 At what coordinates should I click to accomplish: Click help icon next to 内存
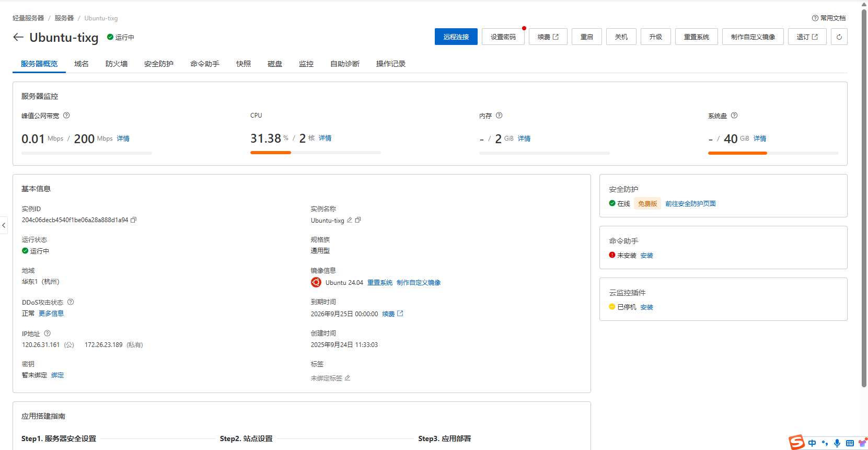point(499,116)
